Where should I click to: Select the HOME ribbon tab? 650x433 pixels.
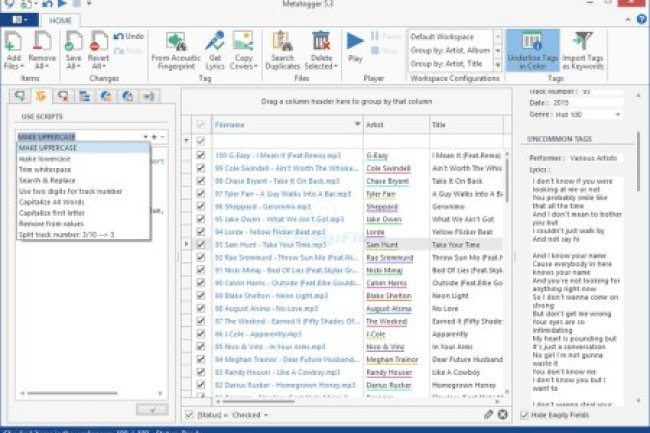pos(60,20)
